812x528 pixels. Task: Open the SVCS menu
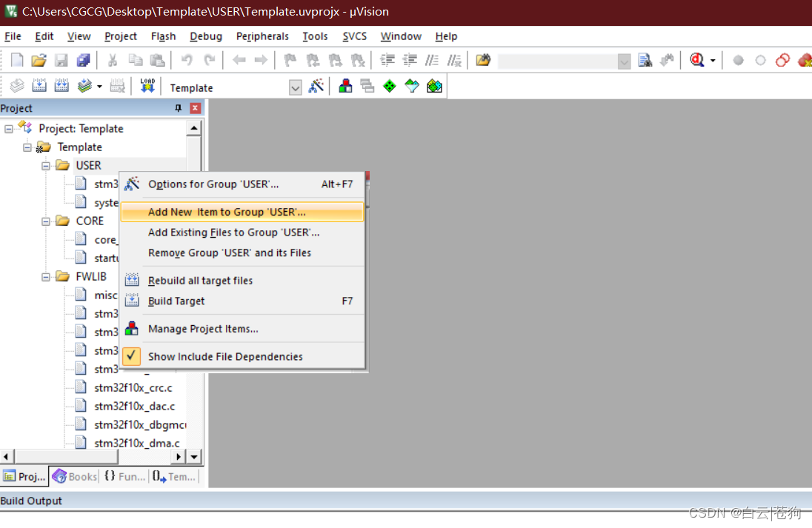[355, 36]
